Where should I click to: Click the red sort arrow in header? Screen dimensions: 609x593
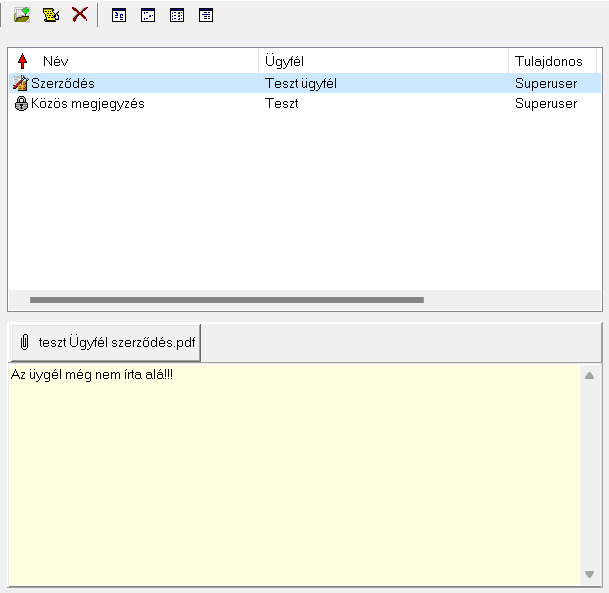pos(23,61)
